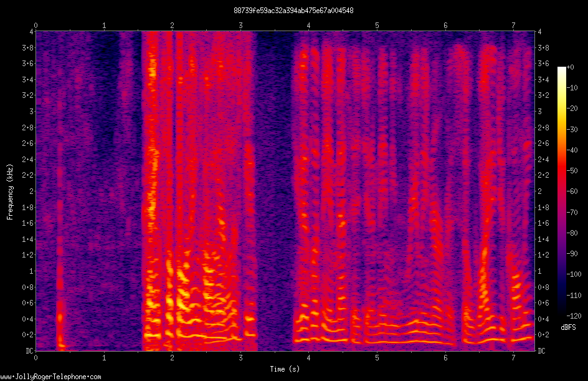Click the "DC" label on the left frequency axis

point(29,351)
